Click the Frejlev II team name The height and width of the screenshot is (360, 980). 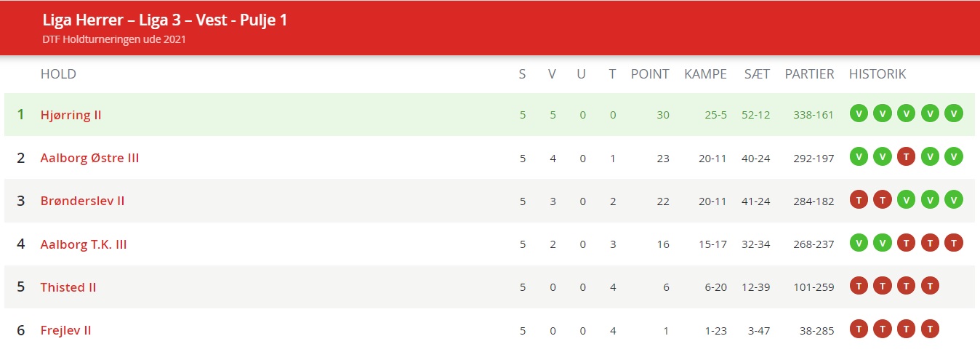(65, 330)
